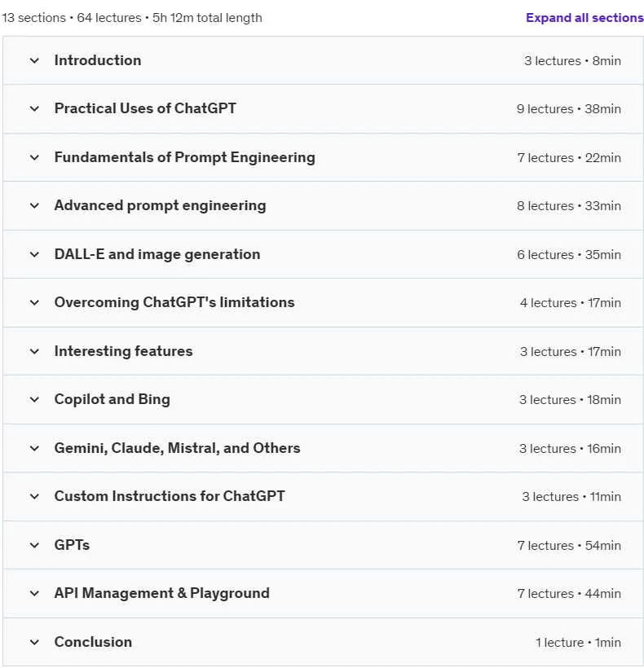Expand the Interesting features chevron

coord(34,351)
